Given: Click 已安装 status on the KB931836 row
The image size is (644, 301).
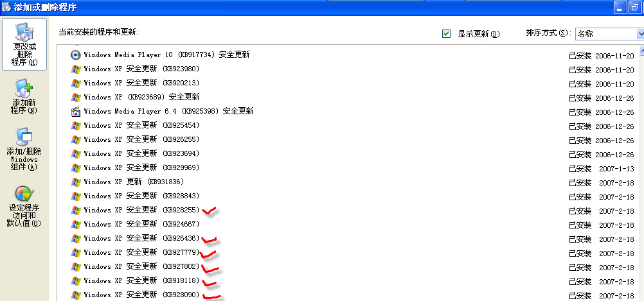Looking at the screenshot, I should click(580, 183).
